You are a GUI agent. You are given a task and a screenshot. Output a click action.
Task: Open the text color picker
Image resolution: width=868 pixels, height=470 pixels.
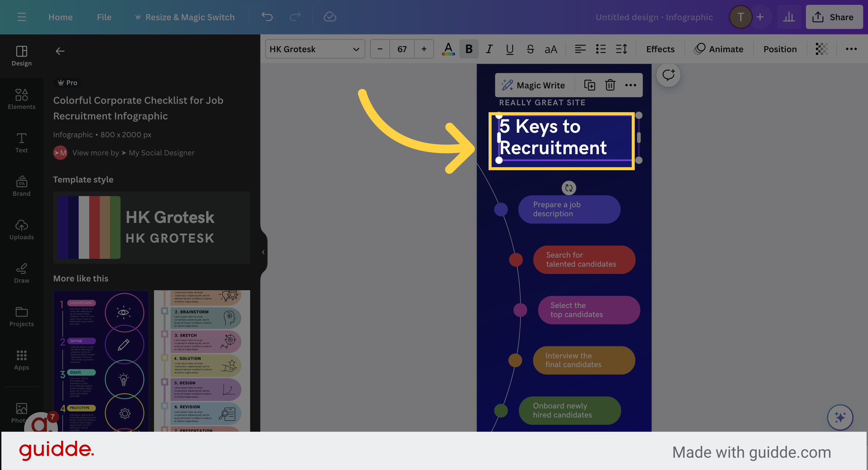point(448,49)
